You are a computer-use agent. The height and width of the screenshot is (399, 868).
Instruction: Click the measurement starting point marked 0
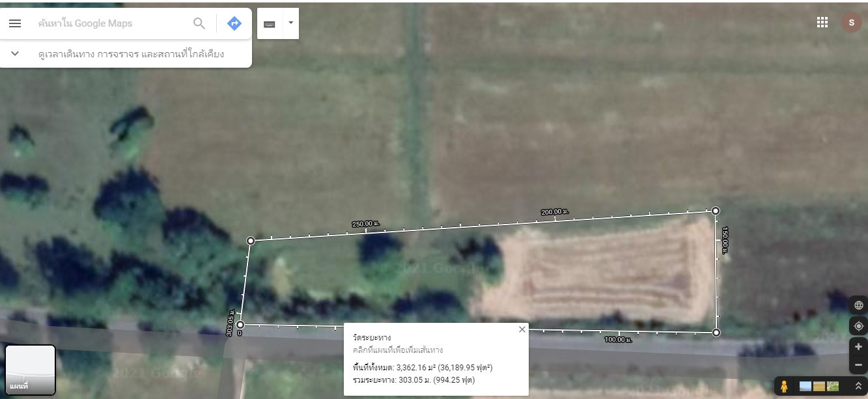click(x=240, y=325)
